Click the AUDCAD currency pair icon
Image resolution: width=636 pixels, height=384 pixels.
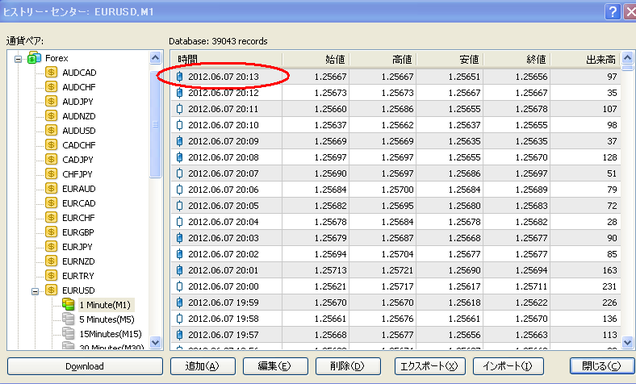coord(51,72)
